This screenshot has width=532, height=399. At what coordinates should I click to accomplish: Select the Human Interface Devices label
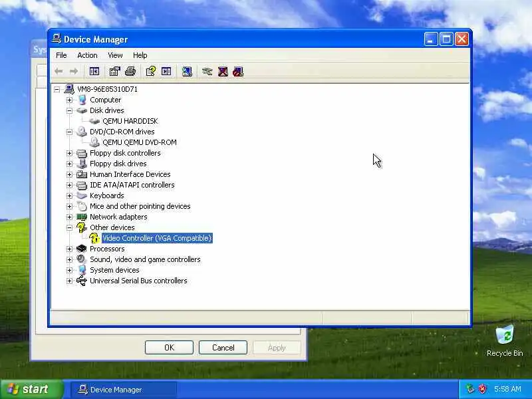130,174
